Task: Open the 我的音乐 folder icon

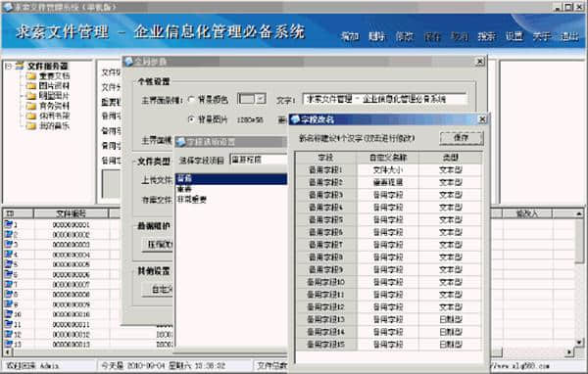Action: [31, 126]
